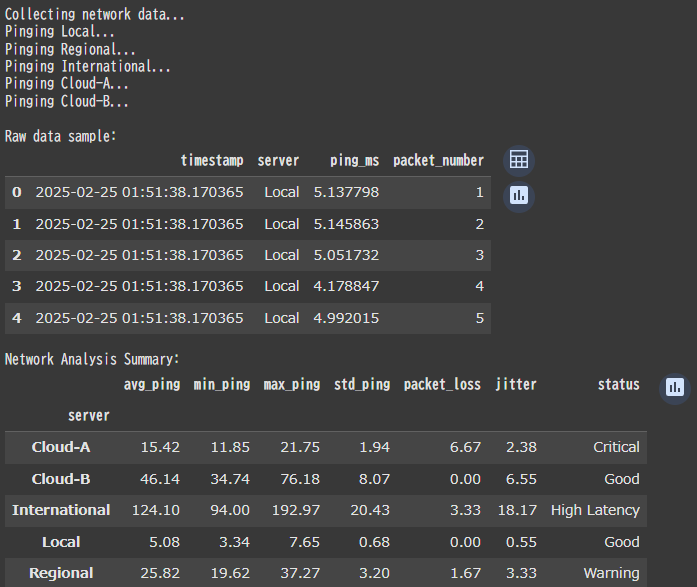The height and width of the screenshot is (587, 697).
Task: Click the 5.137798 ping value cell
Action: click(x=346, y=192)
